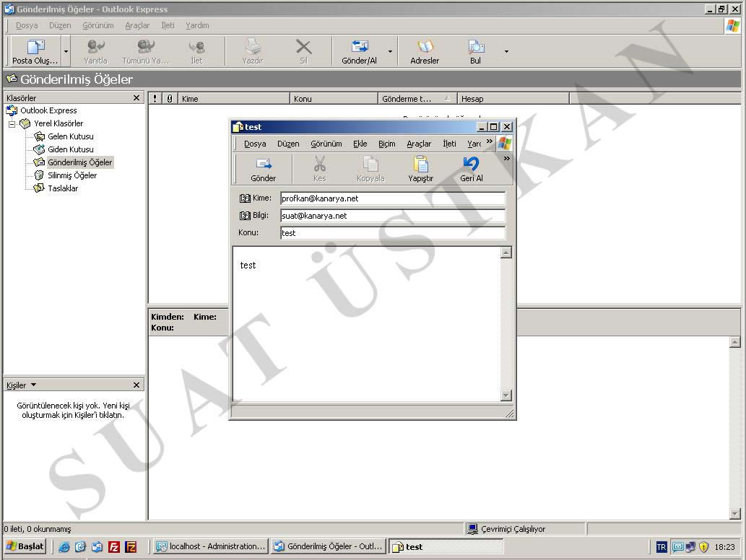Open Araçlar menu in Outlook Express main window

click(x=137, y=25)
